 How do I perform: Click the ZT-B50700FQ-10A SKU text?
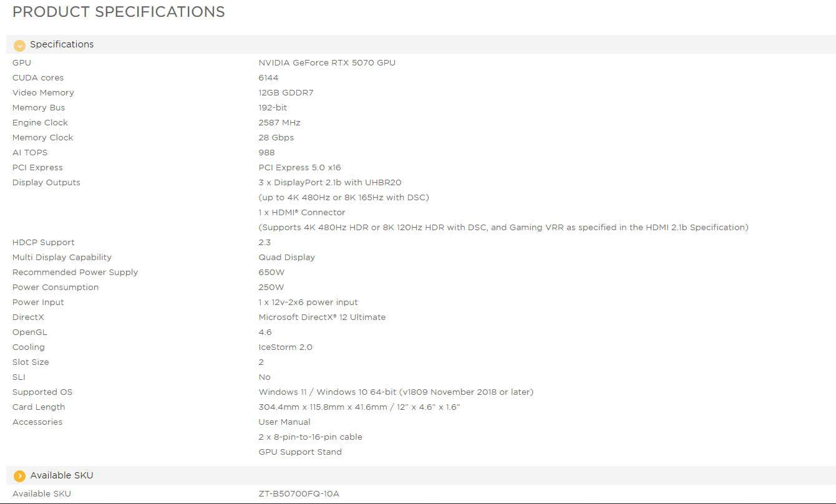click(x=299, y=494)
